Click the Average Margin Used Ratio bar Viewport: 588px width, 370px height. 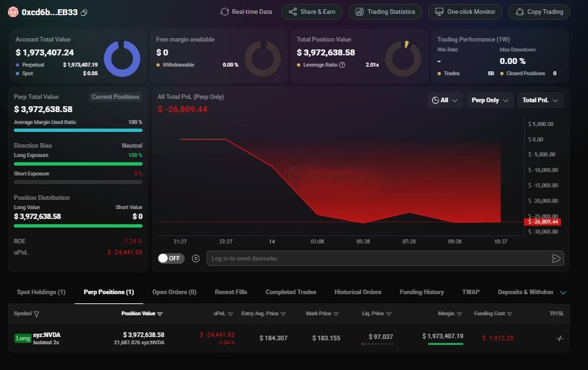78,130
